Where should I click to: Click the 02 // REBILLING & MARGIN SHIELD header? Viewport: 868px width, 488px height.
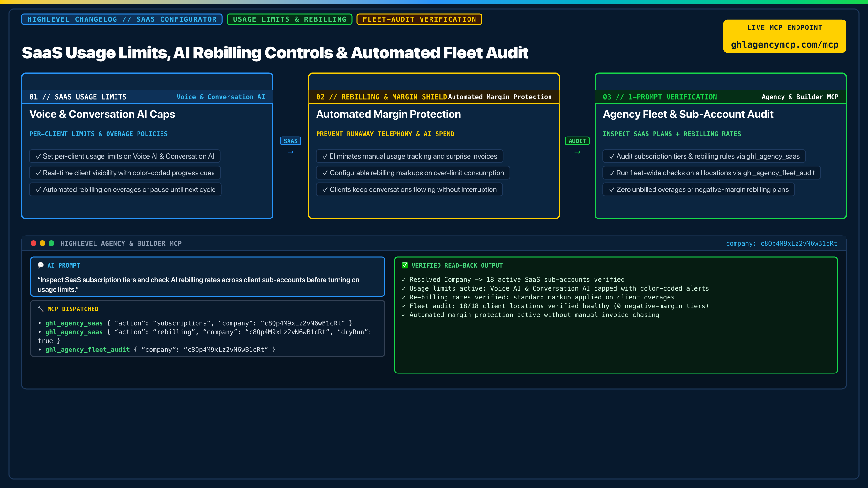point(381,97)
